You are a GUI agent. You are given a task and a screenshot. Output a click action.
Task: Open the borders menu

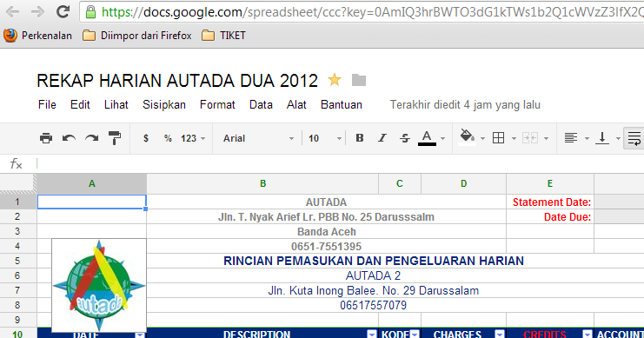coord(498,138)
